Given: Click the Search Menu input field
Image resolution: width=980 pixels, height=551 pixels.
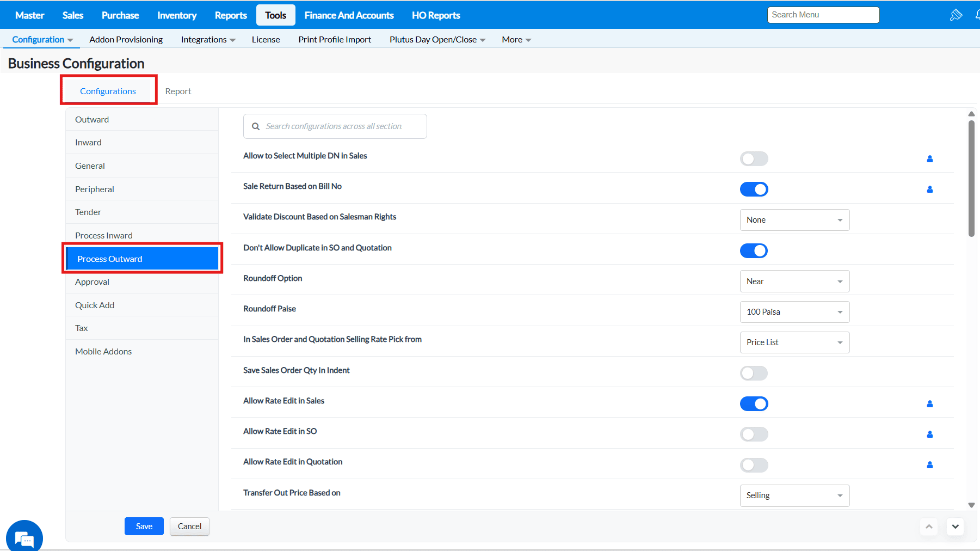Looking at the screenshot, I should (x=823, y=15).
